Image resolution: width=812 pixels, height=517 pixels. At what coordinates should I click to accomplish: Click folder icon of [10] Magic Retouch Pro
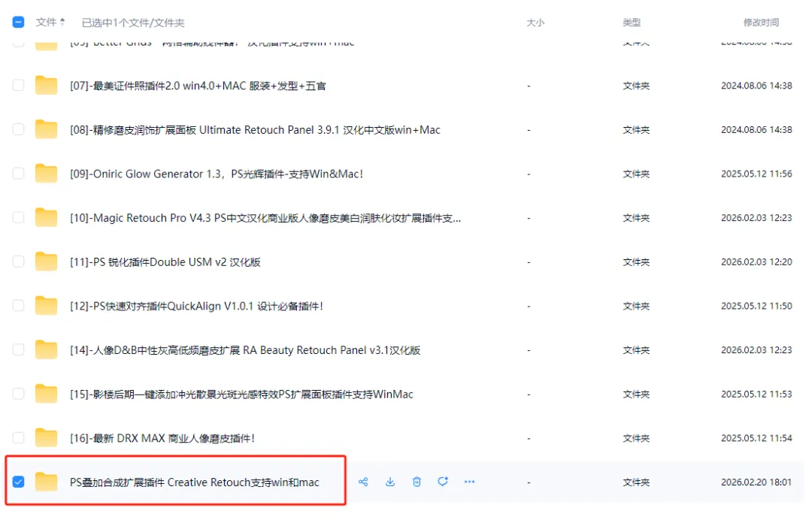coord(46,217)
